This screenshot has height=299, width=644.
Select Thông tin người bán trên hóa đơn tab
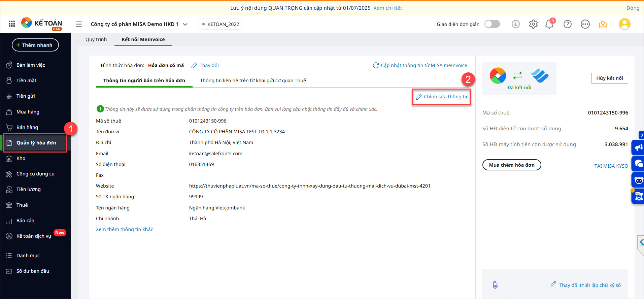coord(144,80)
